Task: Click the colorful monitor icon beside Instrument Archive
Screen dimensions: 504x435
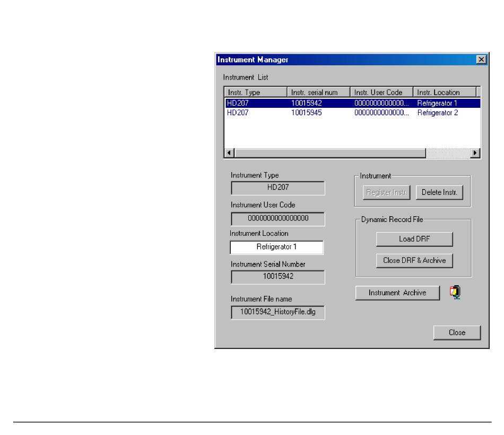Action: coord(455,293)
